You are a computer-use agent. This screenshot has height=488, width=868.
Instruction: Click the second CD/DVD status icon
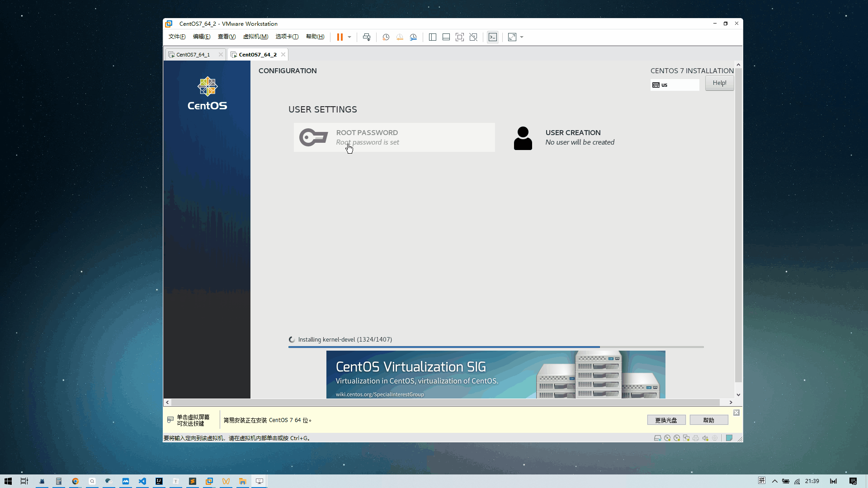pyautogui.click(x=677, y=438)
